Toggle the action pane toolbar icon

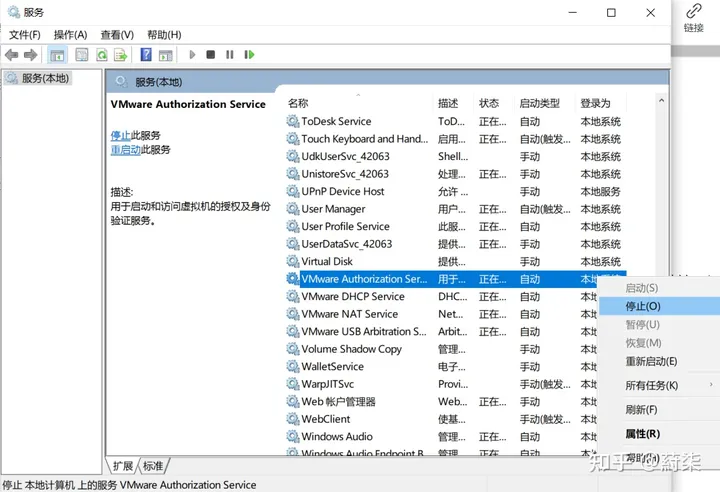point(165,55)
